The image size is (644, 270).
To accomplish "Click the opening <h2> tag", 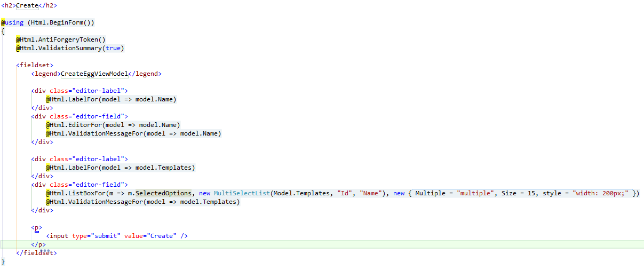I will [9, 5].
